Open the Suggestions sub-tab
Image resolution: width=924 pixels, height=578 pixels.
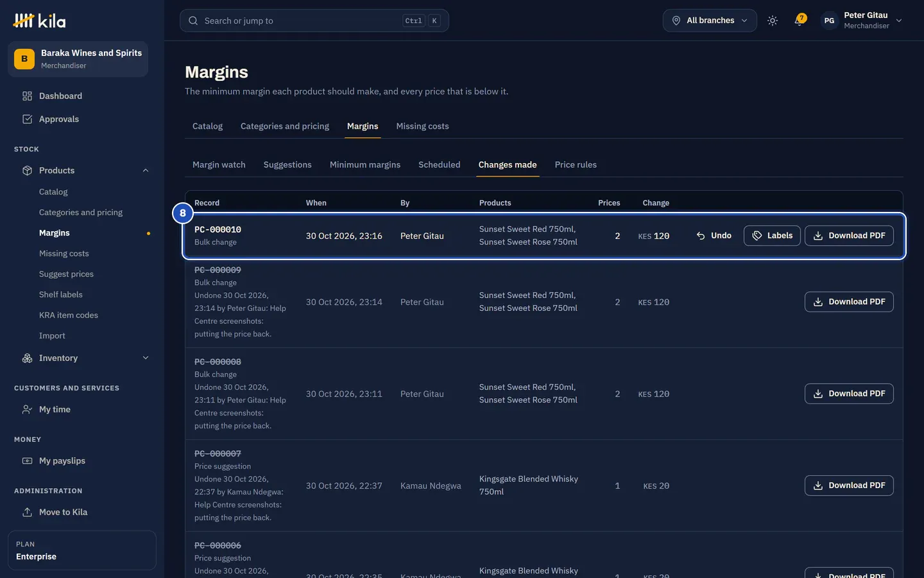287,165
